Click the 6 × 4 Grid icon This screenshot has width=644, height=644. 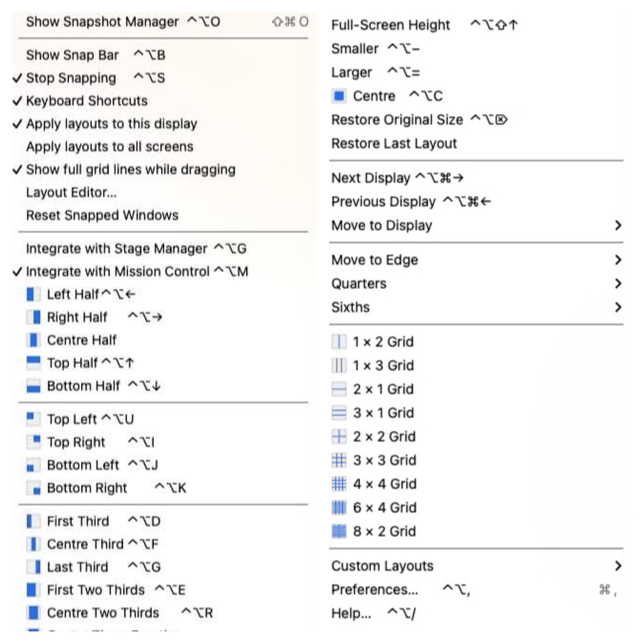(339, 508)
